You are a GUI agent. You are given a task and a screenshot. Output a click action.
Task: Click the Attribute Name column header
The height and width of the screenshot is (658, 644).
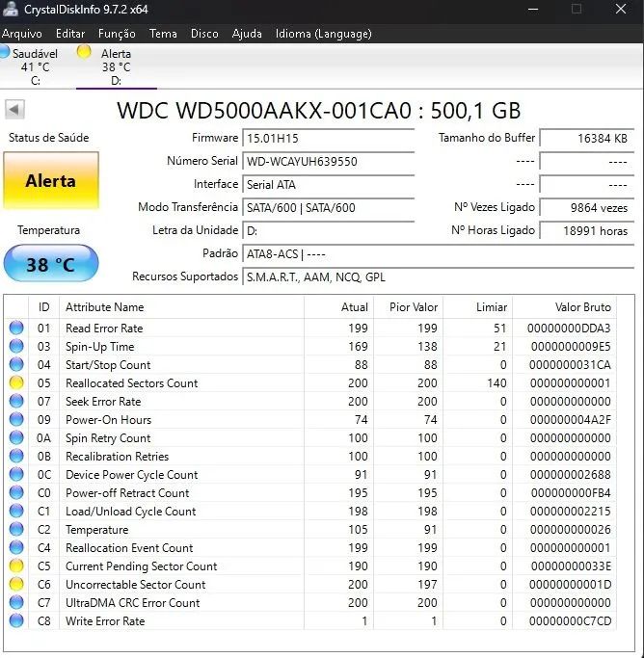[x=181, y=307]
